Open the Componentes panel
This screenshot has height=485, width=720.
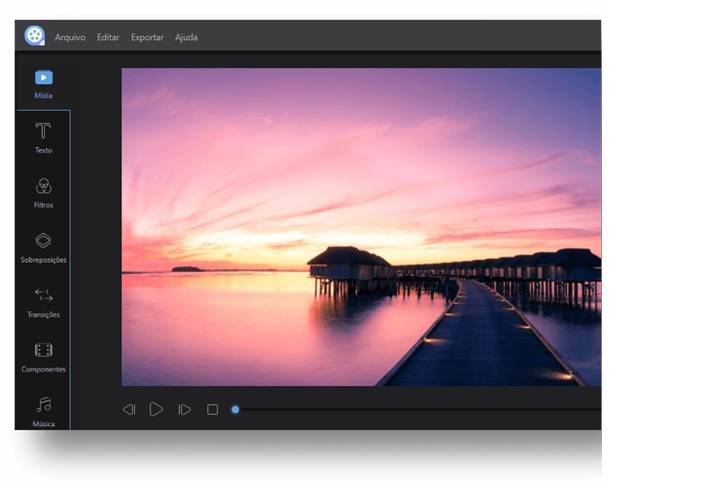44,357
